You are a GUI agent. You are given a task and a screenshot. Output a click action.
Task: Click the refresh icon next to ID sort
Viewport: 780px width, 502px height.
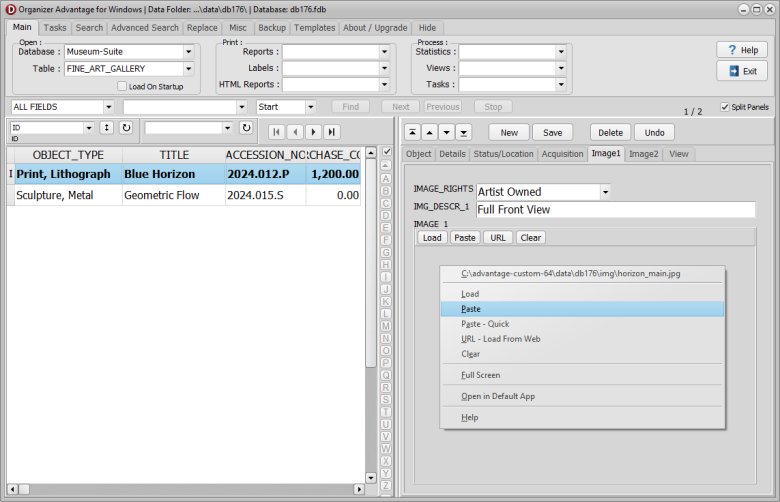[125, 128]
